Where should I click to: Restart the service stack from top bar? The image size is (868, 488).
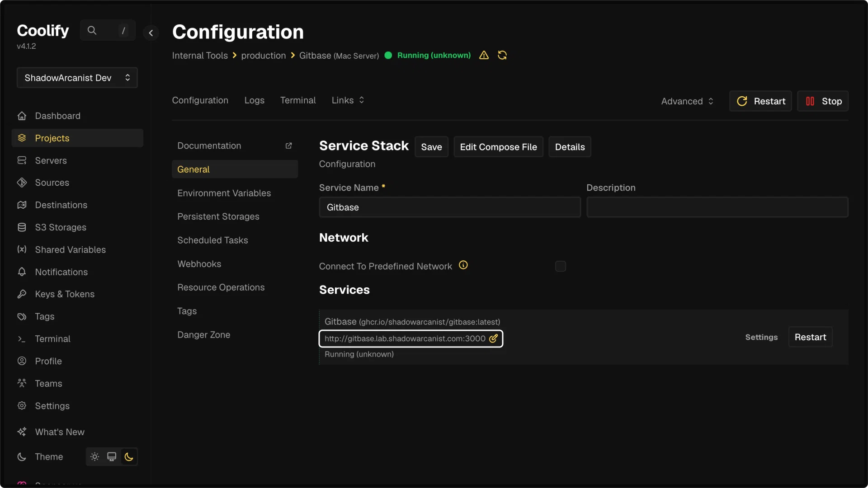(x=760, y=101)
